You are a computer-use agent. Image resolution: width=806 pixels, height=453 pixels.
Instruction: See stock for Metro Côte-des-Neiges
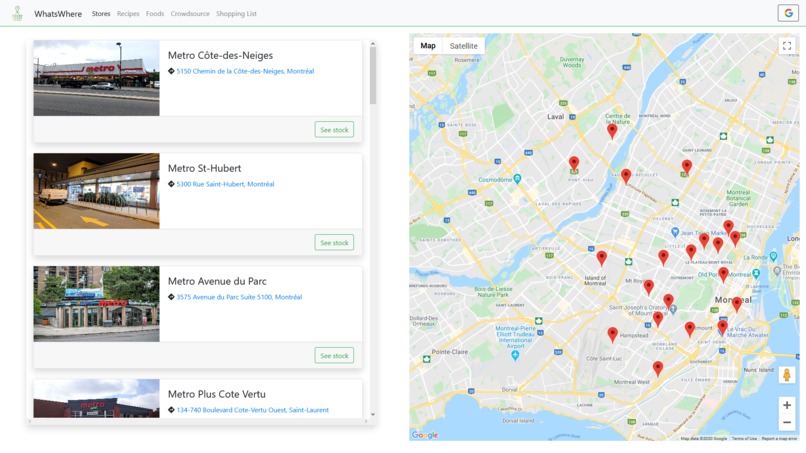tap(334, 130)
